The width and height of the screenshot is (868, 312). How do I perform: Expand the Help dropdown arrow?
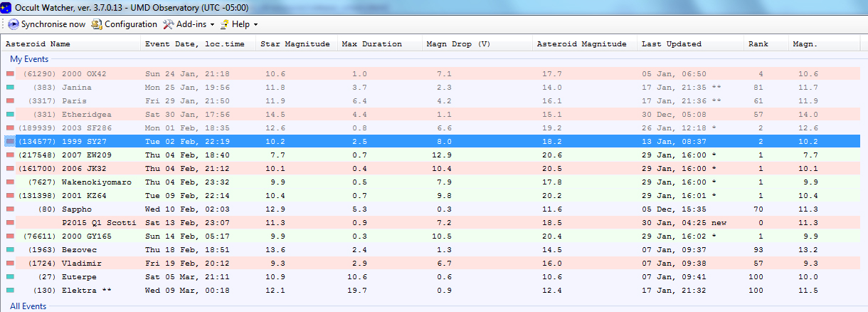(255, 25)
